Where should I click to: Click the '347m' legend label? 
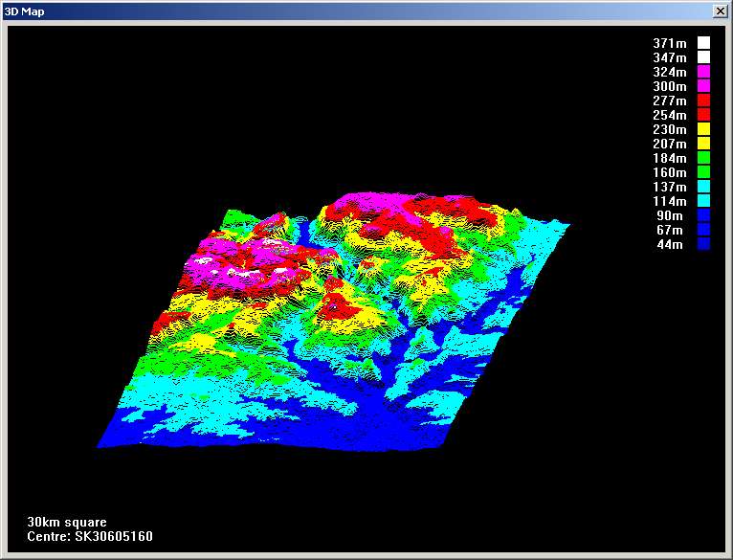(670, 58)
